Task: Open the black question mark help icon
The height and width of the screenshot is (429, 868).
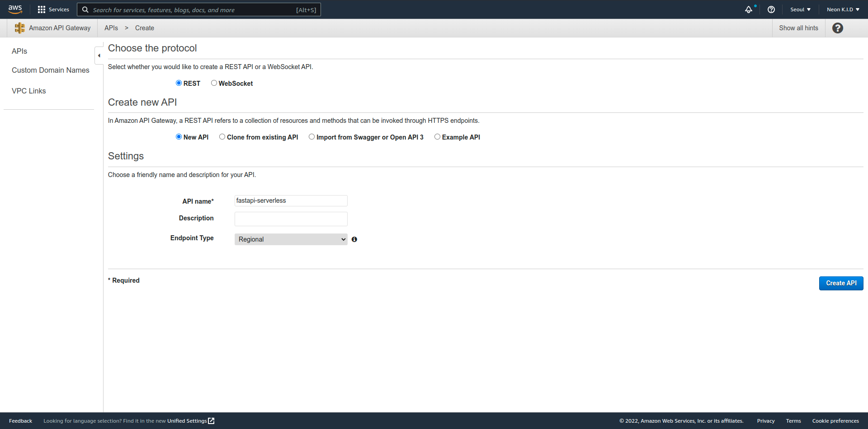Action: [838, 28]
